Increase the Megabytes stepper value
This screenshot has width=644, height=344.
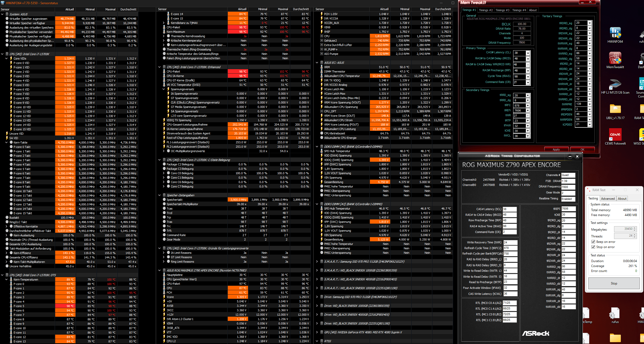click(635, 228)
